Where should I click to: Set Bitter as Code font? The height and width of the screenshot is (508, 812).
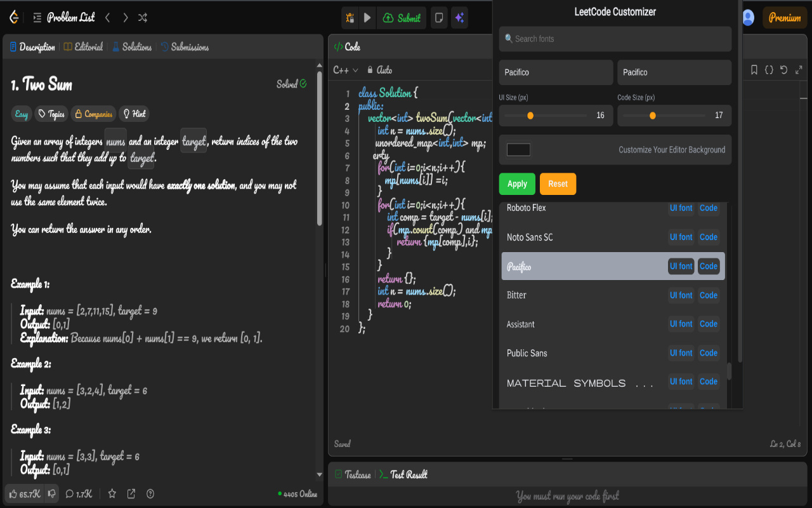709,295
